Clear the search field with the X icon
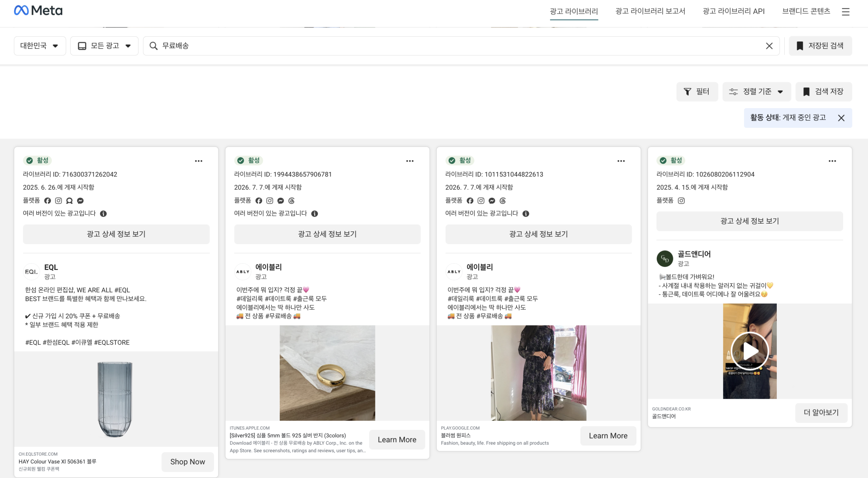 coord(769,46)
